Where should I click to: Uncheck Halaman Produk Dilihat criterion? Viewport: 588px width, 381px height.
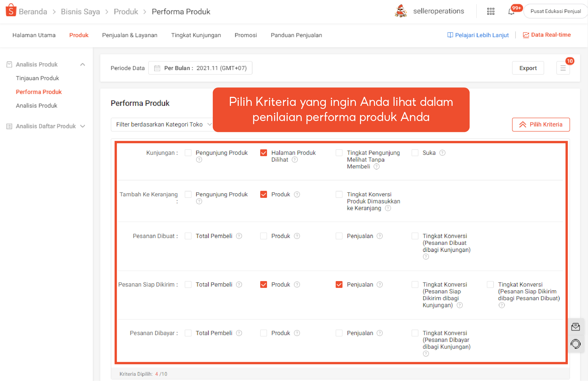[x=263, y=153]
